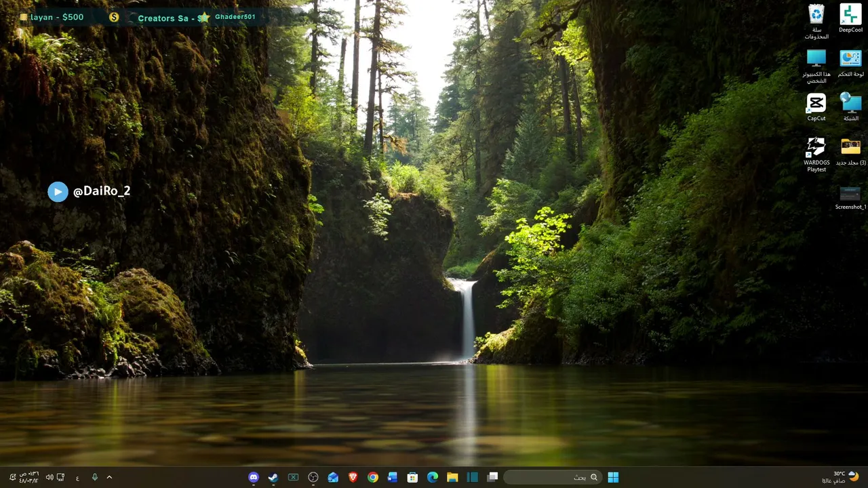Open Microsoft Store from the taskbar
The width and height of the screenshot is (868, 488).
[x=412, y=477]
